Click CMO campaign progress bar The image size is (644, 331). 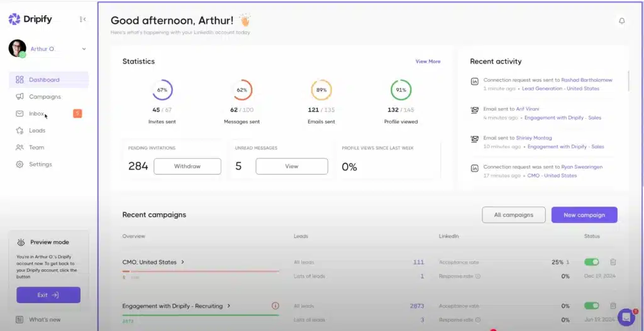click(201, 271)
